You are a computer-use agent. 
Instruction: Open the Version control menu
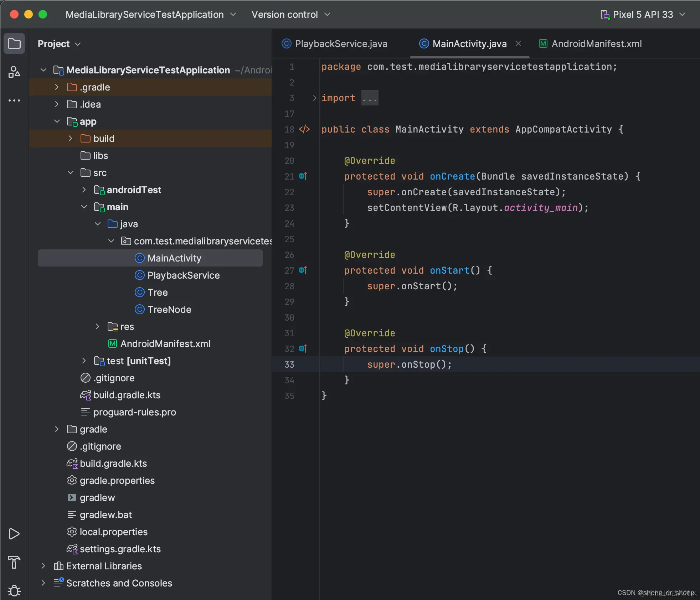coord(290,15)
